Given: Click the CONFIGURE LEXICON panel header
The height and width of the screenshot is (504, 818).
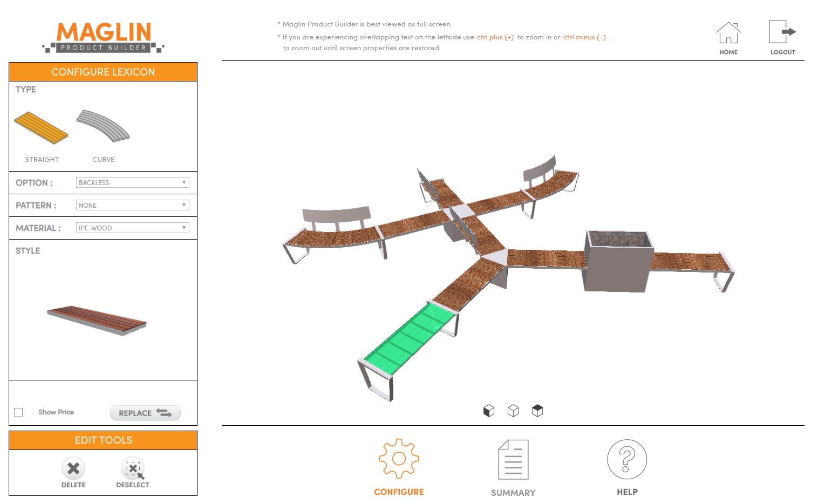Looking at the screenshot, I should 103,72.
